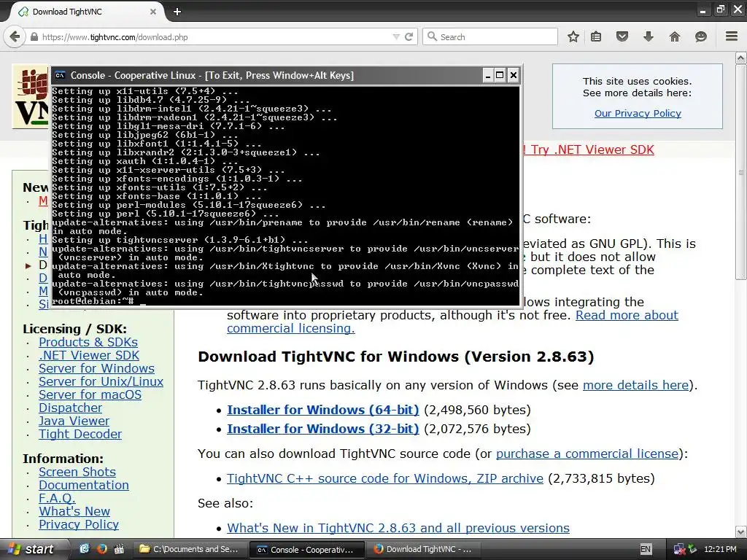Download TightVNC C++ source code ZIP archive
This screenshot has width=747, height=560.
coord(385,478)
